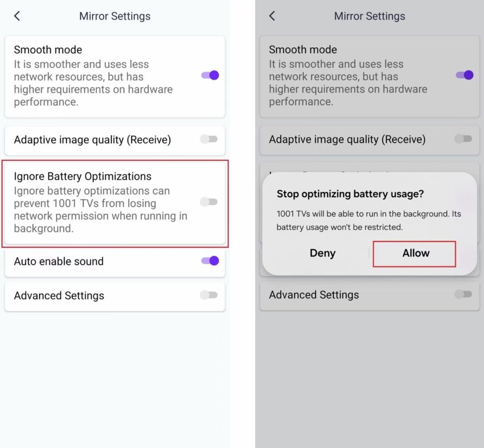Toggle Adaptive image quality on right dimmed screen
Image resolution: width=484 pixels, height=448 pixels.
click(463, 139)
